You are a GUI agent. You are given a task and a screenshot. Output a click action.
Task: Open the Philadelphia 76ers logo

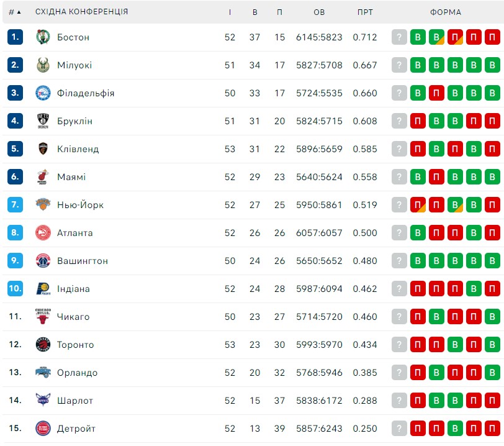[43, 93]
